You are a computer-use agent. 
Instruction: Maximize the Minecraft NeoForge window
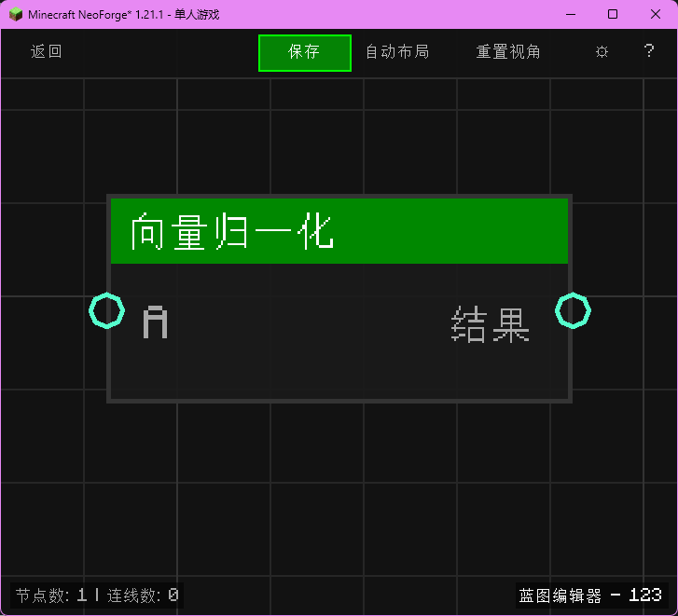[x=613, y=14]
